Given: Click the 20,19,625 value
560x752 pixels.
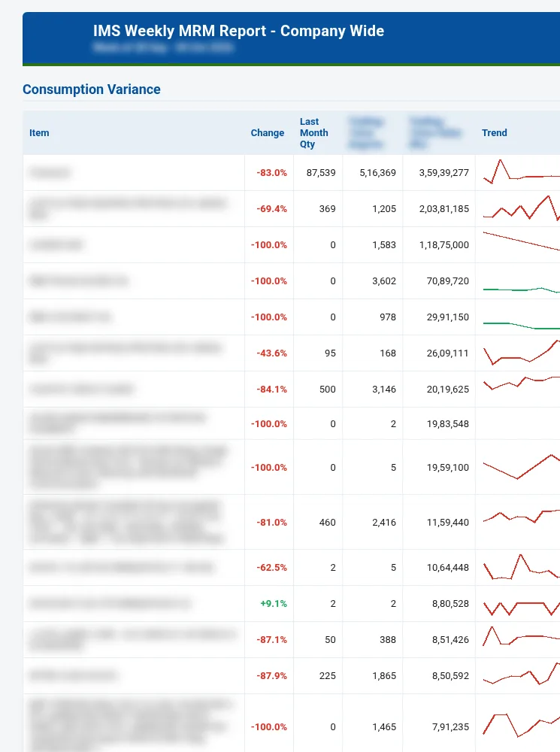Looking at the screenshot, I should [x=448, y=389].
